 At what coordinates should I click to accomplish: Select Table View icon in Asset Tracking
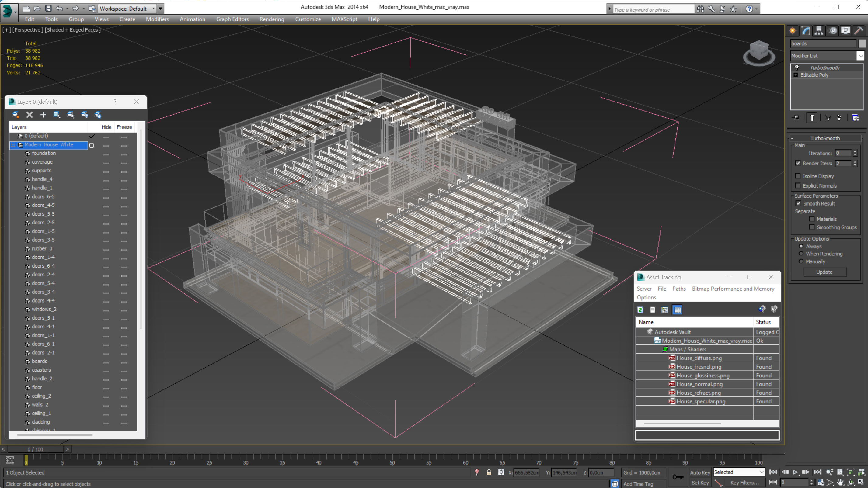[x=677, y=310]
